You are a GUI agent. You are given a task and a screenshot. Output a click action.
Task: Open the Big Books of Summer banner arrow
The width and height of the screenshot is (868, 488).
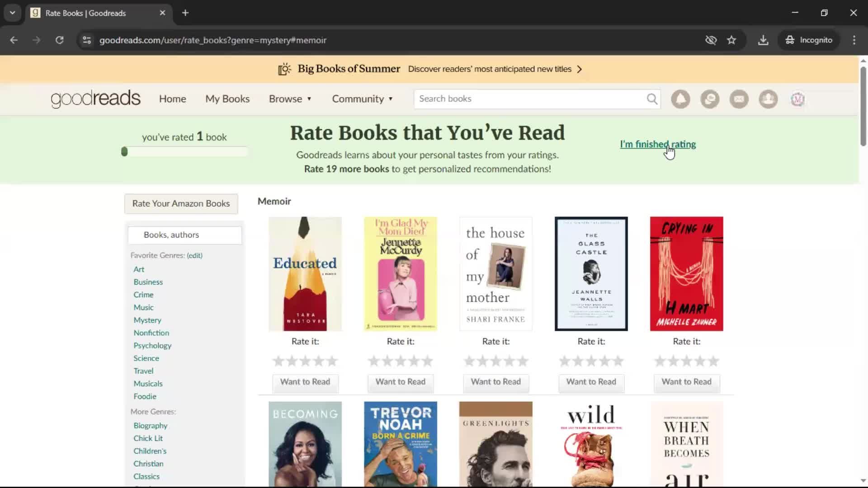[x=580, y=69]
